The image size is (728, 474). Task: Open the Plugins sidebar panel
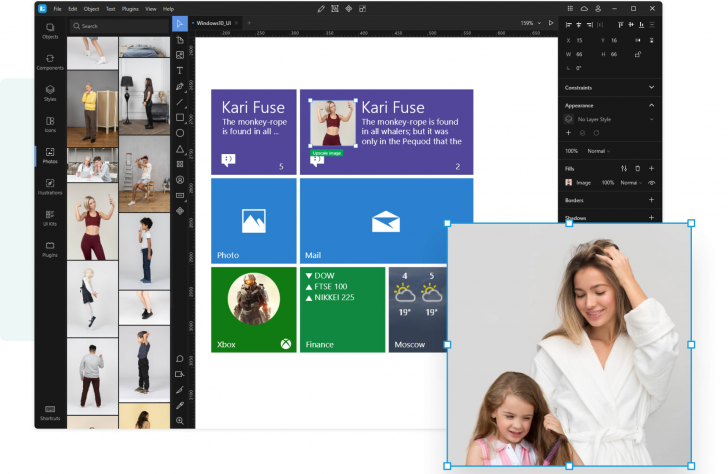50,249
